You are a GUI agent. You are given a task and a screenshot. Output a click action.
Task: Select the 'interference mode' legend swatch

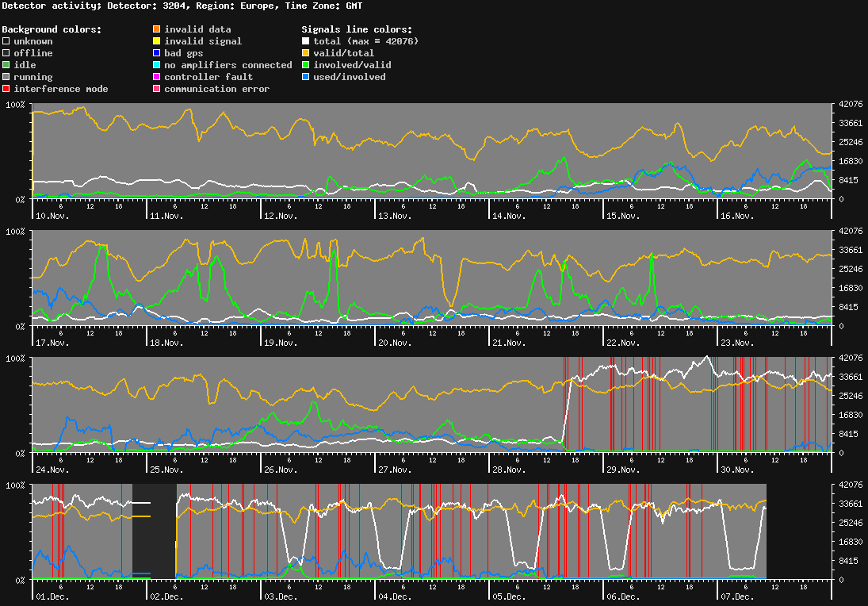click(6, 89)
